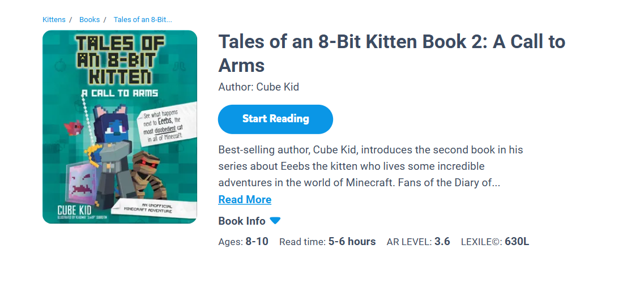Screen dimensions: 644x283
Task: Select the Author: Cube Kid text
Action: 258,87
